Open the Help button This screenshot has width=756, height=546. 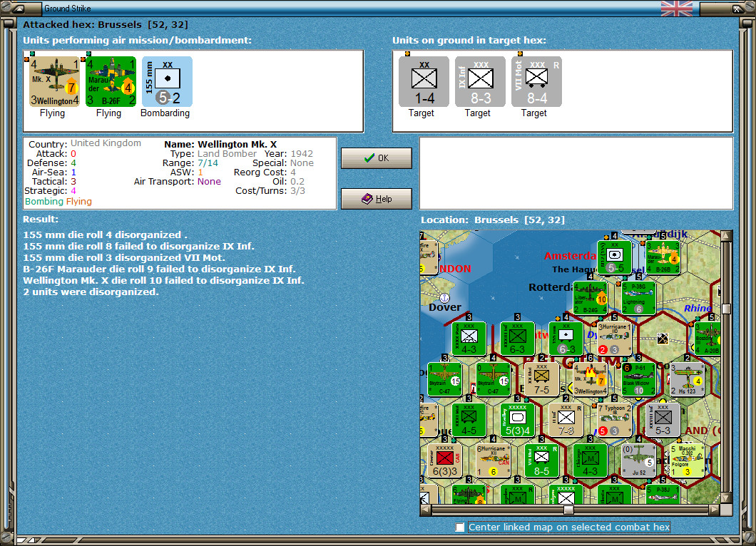click(x=377, y=199)
